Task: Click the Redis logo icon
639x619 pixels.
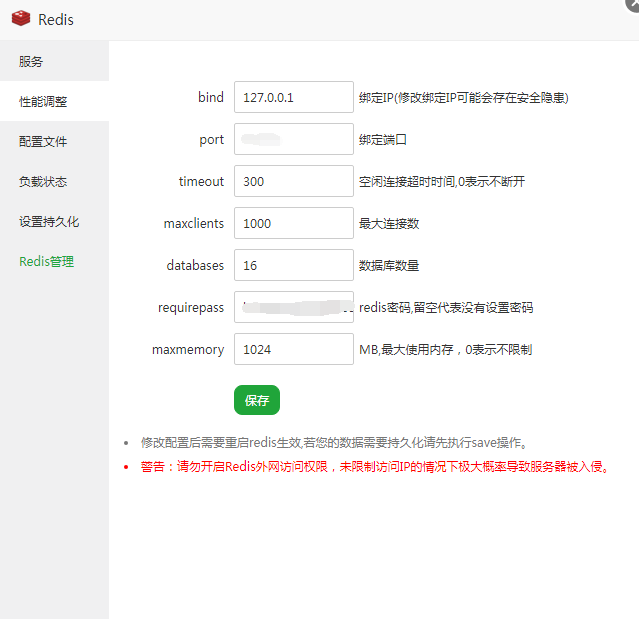Action: click(x=21, y=19)
